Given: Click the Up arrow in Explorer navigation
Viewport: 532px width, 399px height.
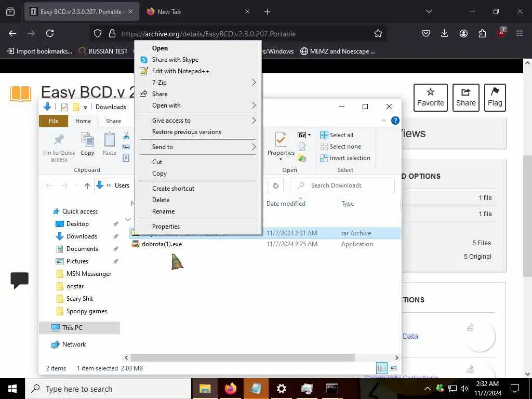Looking at the screenshot, I should [x=87, y=185].
